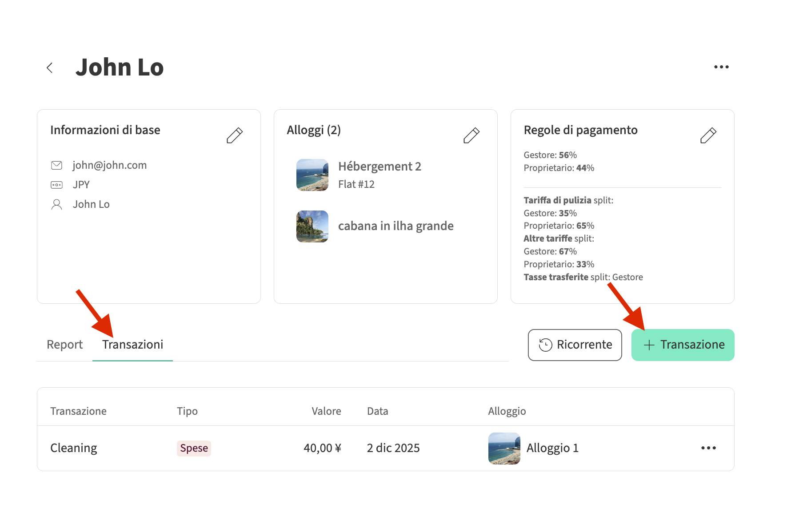The width and height of the screenshot is (791, 532).
Task: Open cabana in ilha grande thumbnail
Action: (x=312, y=226)
